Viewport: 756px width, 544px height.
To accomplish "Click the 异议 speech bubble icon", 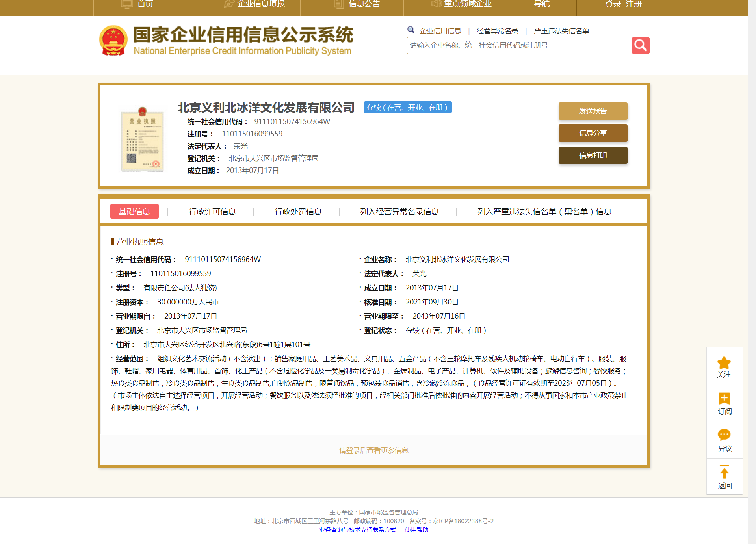I will click(x=724, y=435).
